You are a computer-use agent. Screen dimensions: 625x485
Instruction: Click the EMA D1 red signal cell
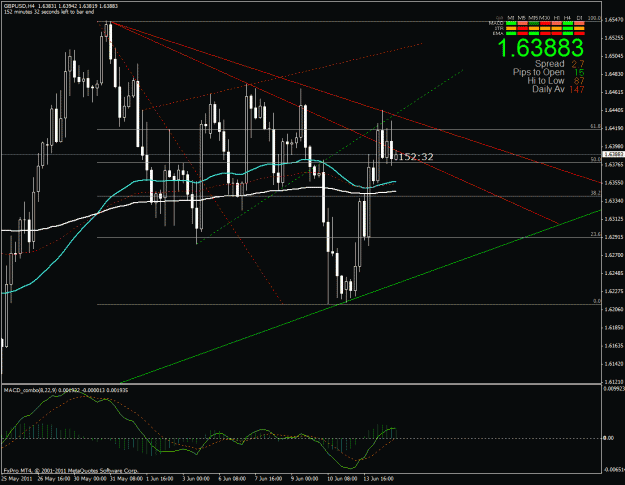click(x=579, y=33)
